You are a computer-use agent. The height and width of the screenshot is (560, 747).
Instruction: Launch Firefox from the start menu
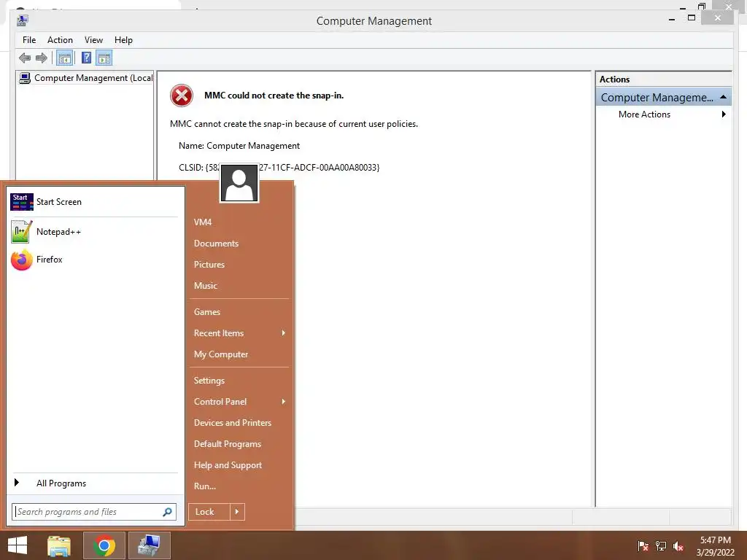click(94, 260)
